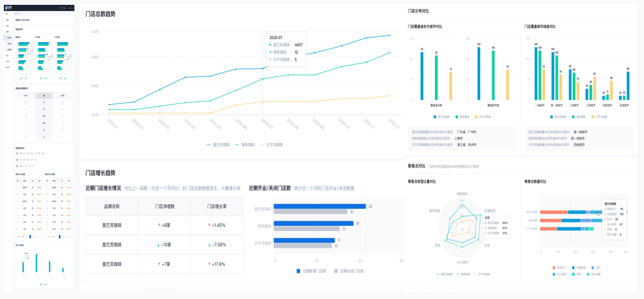Click the 星巴克咖啡 data point at 2020.07
Viewport: 644px width, 299px height.
(263, 68)
